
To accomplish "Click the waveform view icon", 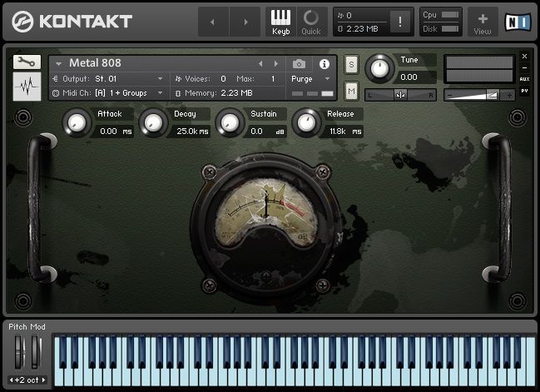I will click(x=27, y=86).
